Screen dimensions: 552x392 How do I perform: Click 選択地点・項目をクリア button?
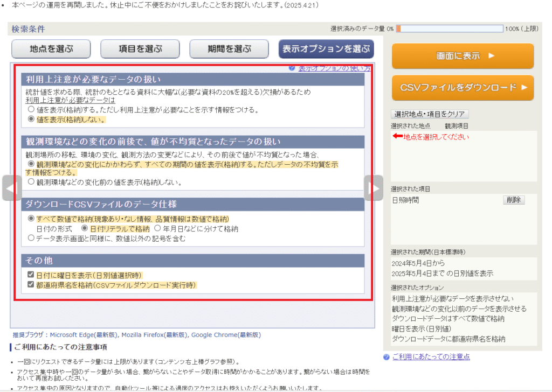click(x=430, y=114)
